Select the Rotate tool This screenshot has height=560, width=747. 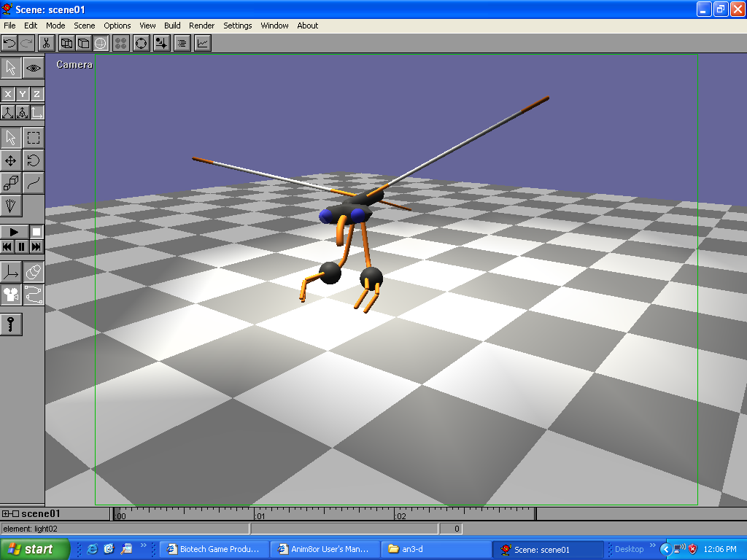click(34, 160)
